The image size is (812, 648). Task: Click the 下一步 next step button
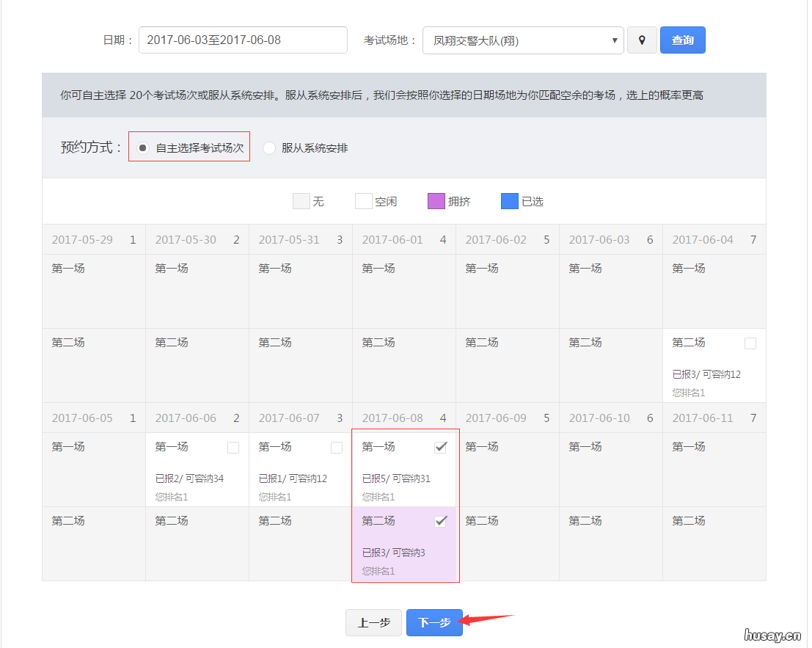434,622
